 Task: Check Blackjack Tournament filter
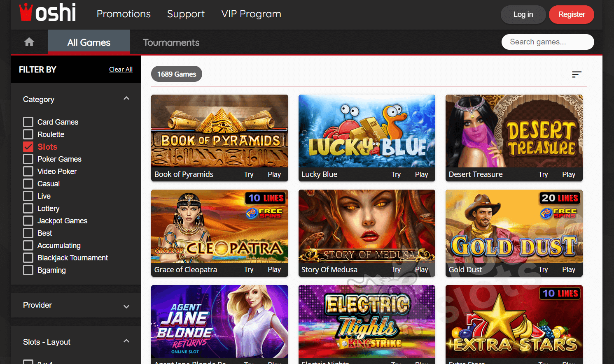click(28, 258)
